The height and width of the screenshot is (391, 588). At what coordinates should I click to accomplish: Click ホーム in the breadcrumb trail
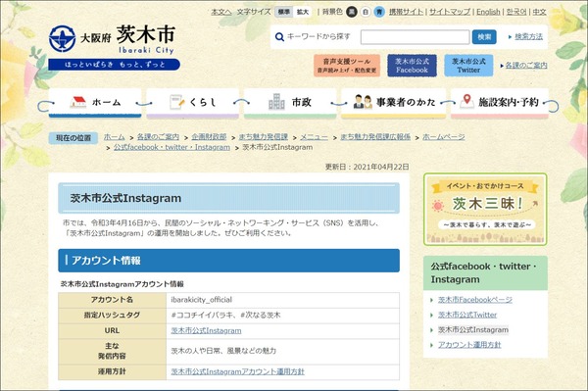coord(114,137)
